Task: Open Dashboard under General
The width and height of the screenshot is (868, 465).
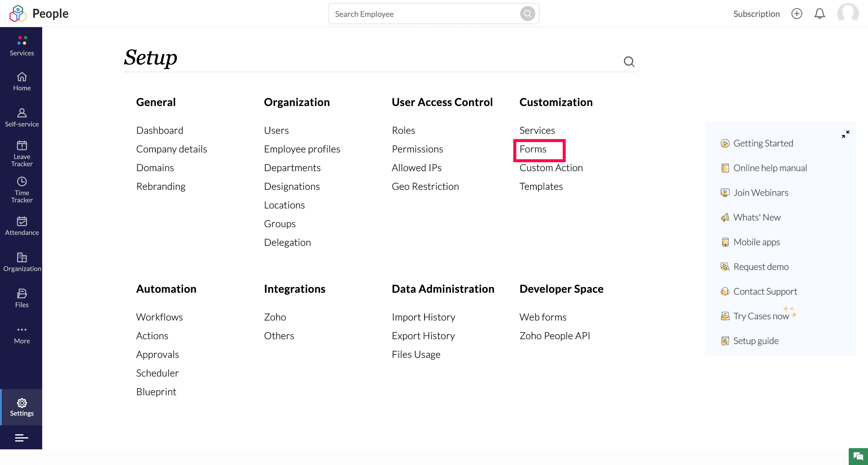Action: [x=160, y=130]
